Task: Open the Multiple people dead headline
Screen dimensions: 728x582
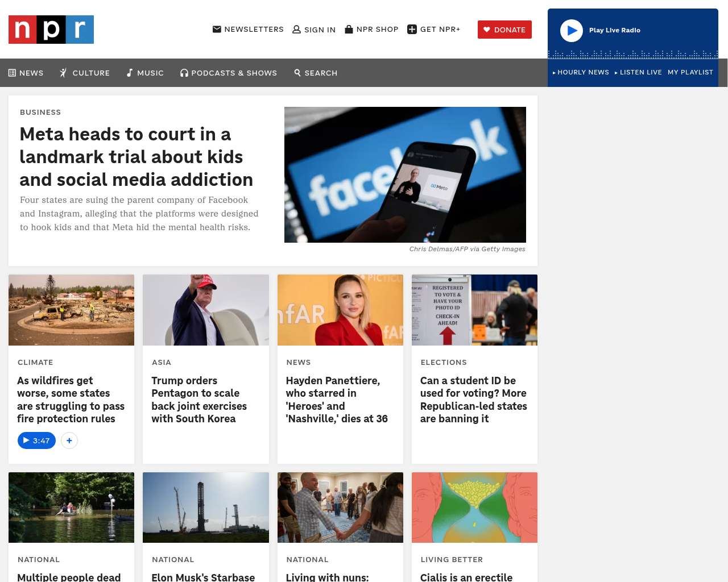Action: (x=69, y=577)
